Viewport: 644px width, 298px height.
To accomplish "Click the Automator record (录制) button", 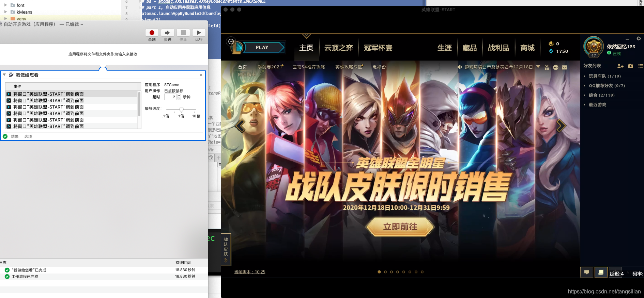I will tap(152, 33).
